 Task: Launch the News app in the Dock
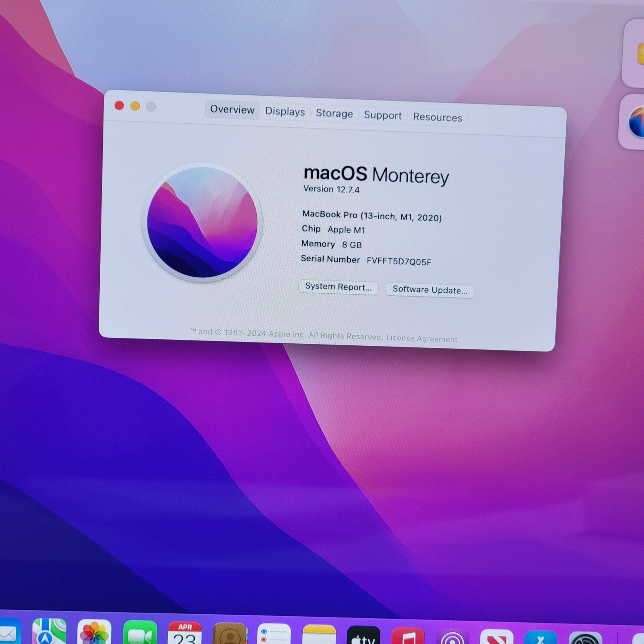(497, 636)
